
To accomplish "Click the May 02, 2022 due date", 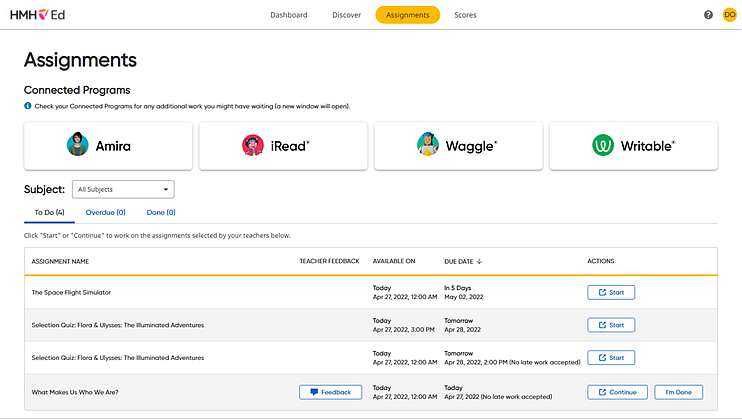I will (463, 297).
